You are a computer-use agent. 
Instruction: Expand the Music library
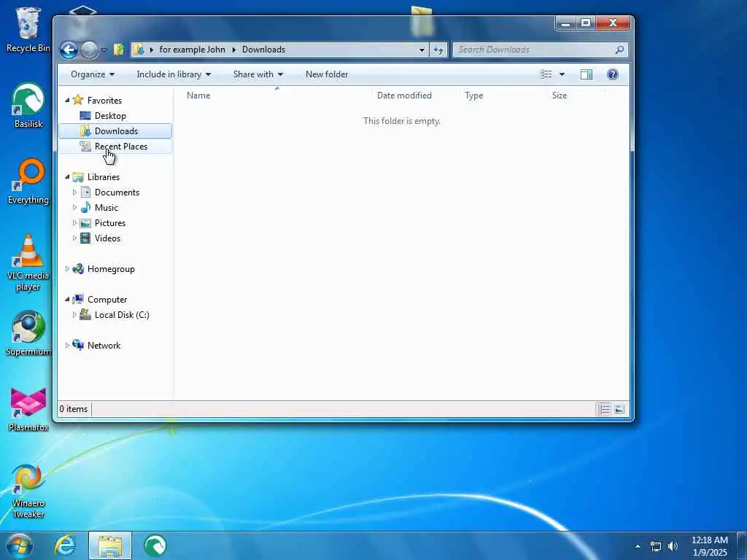(x=74, y=207)
